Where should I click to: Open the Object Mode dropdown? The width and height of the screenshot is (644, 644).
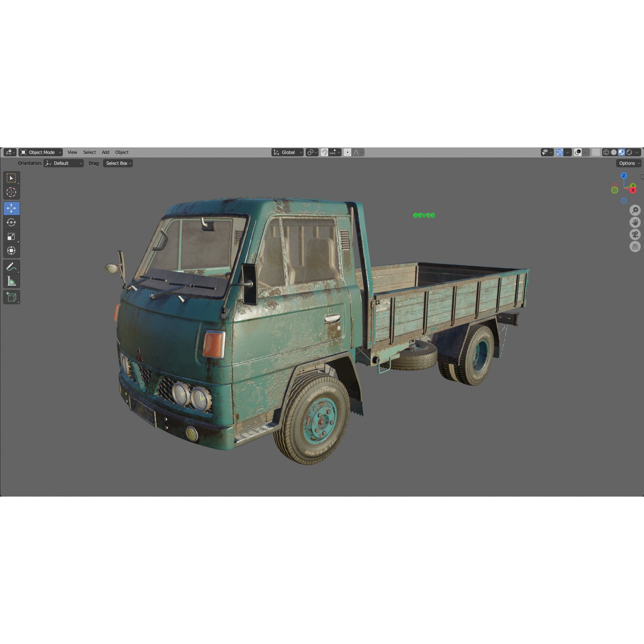(x=41, y=152)
